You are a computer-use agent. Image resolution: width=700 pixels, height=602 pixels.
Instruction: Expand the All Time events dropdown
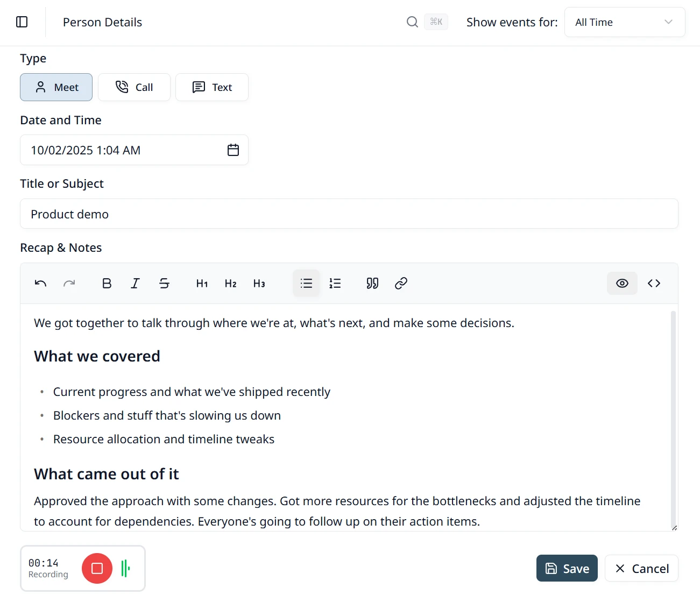pos(625,22)
